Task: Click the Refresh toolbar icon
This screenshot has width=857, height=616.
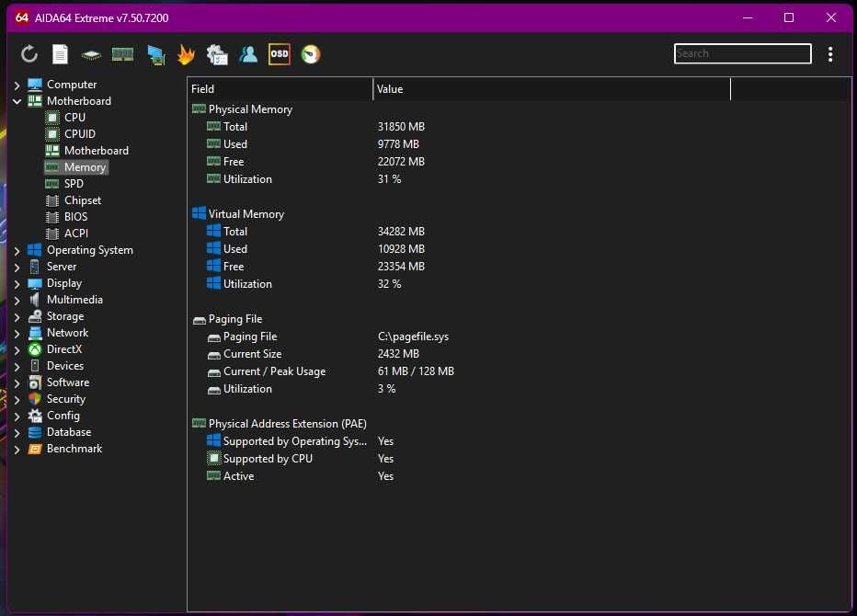Action: pos(29,54)
